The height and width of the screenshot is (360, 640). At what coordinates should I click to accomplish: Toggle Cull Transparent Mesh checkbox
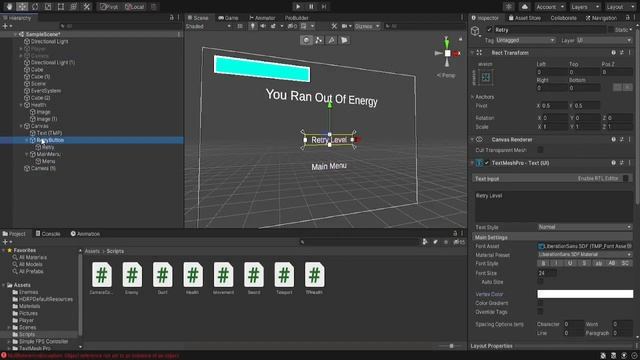click(540, 150)
